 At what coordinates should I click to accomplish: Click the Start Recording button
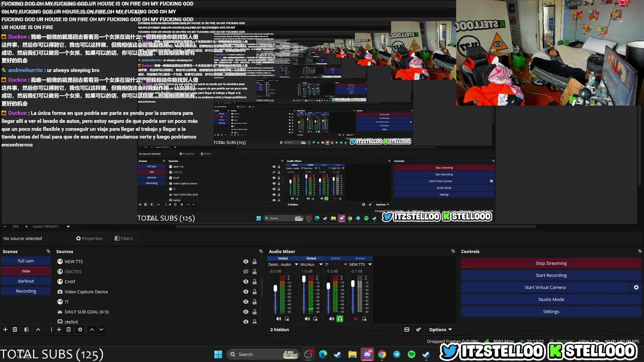coord(551,276)
